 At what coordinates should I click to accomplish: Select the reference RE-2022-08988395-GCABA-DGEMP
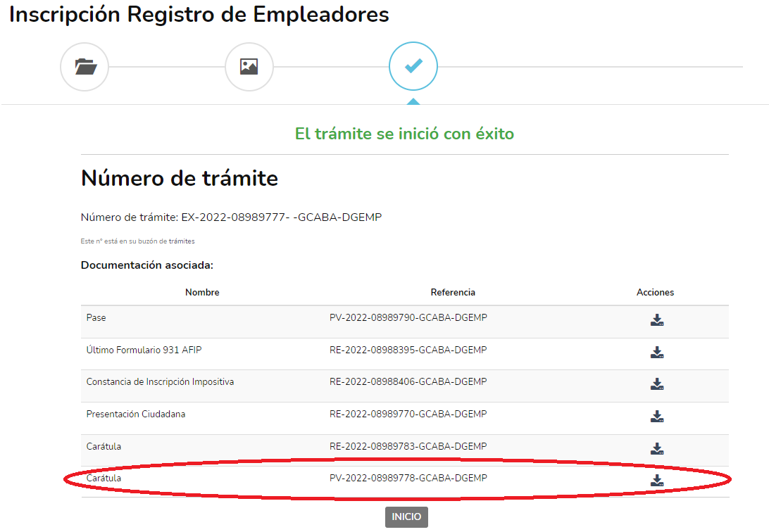click(x=408, y=350)
